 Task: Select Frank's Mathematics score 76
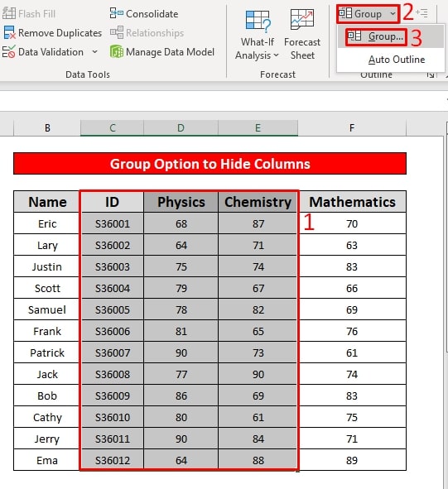click(x=352, y=331)
